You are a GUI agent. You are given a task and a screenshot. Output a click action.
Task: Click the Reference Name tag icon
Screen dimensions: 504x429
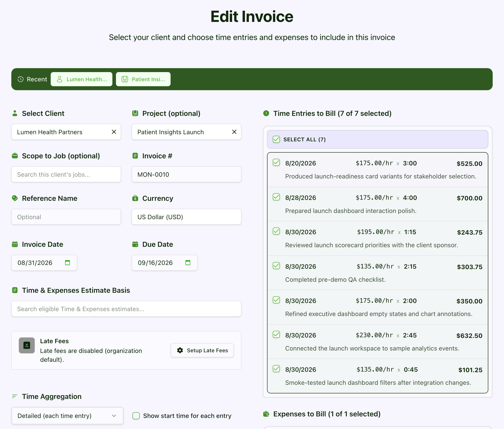pos(15,198)
